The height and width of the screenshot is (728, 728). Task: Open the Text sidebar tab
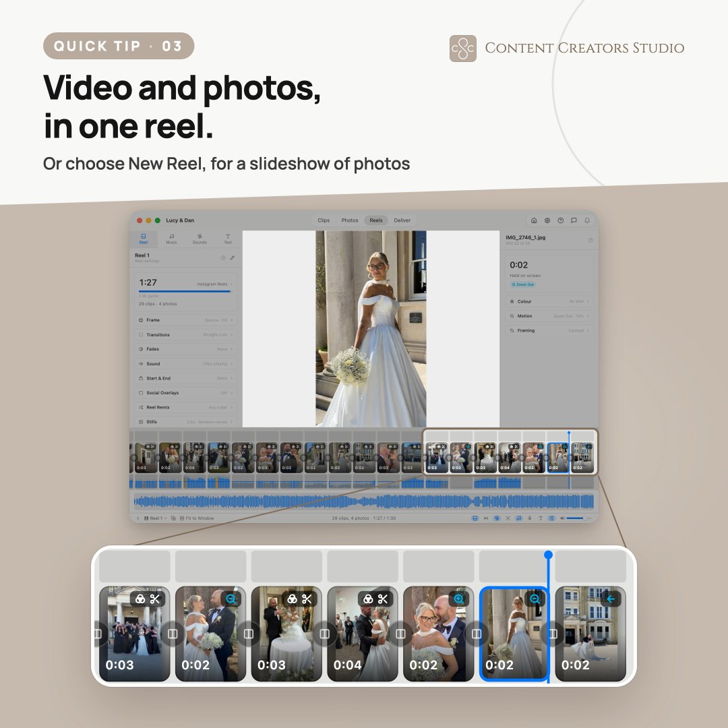click(228, 239)
